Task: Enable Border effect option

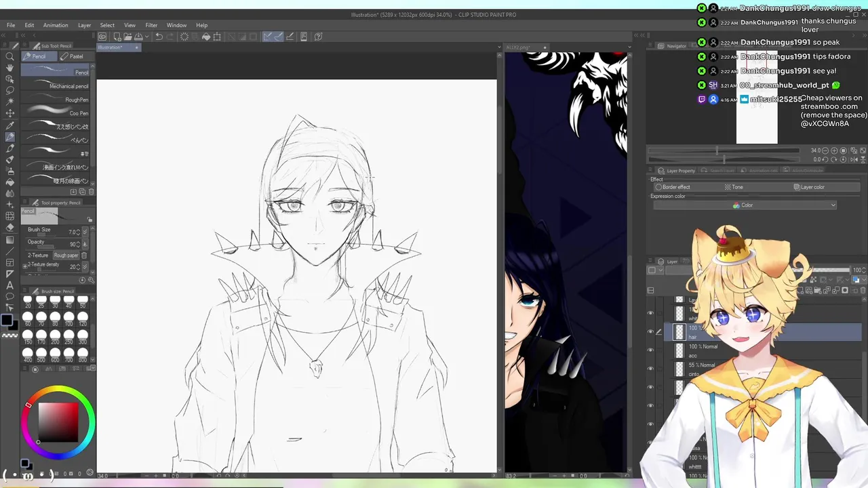Action: (673, 187)
